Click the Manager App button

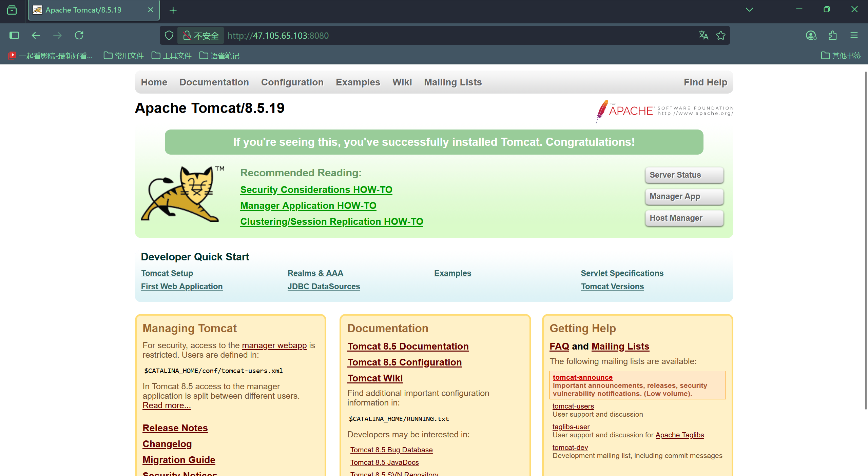pos(684,196)
